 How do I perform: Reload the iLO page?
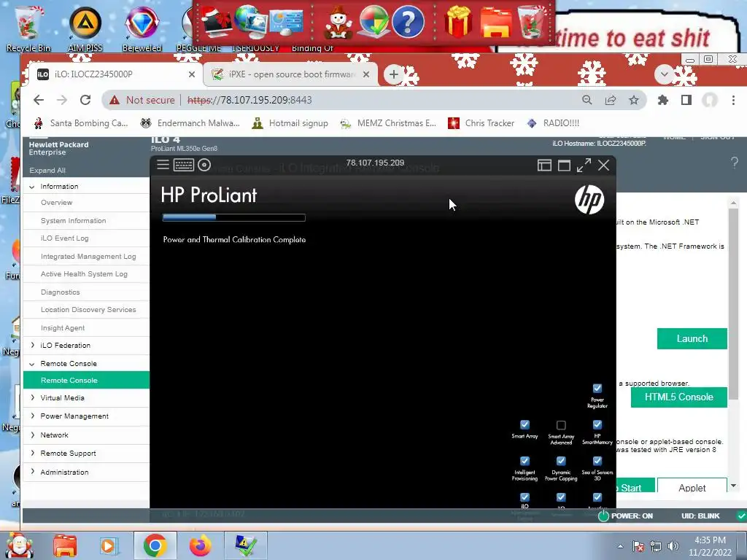(85, 100)
